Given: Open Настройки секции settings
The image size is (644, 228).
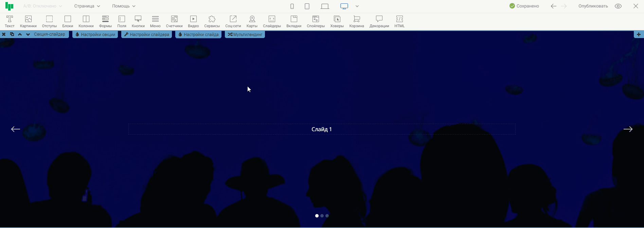Looking at the screenshot, I should click(x=95, y=34).
